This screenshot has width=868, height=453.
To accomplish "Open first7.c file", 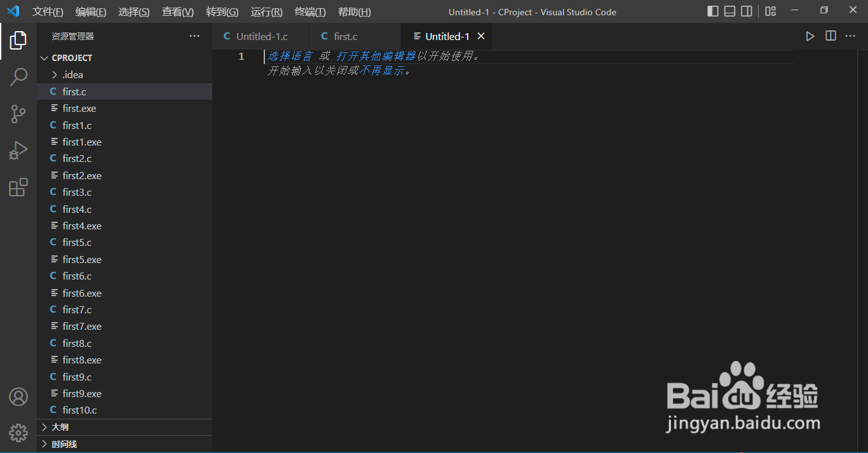I will pyautogui.click(x=125, y=310).
